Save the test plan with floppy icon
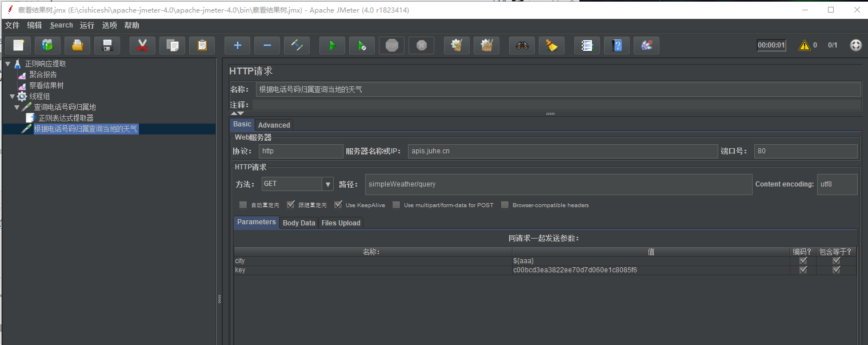Image resolution: width=868 pixels, height=345 pixels. (107, 45)
